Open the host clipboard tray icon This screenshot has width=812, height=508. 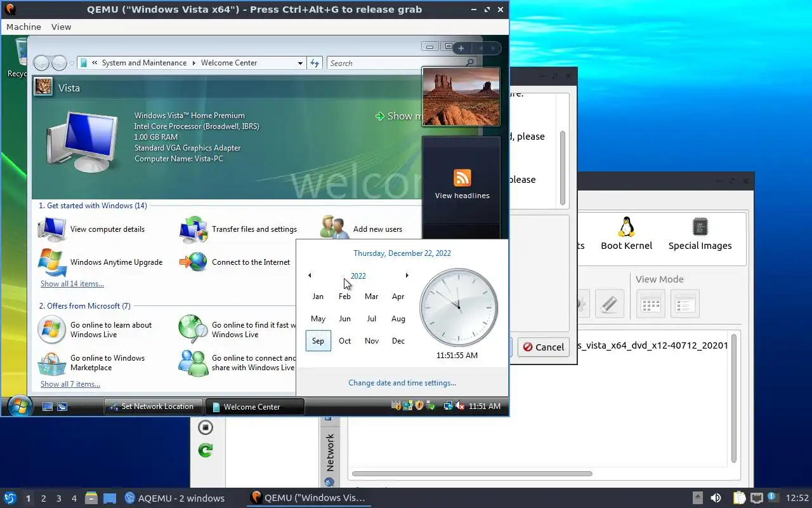[739, 498]
